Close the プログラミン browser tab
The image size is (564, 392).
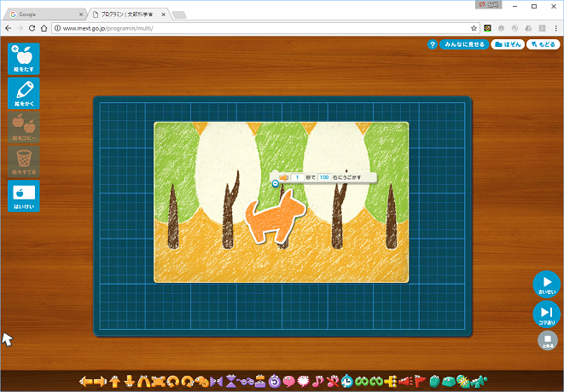click(x=163, y=14)
